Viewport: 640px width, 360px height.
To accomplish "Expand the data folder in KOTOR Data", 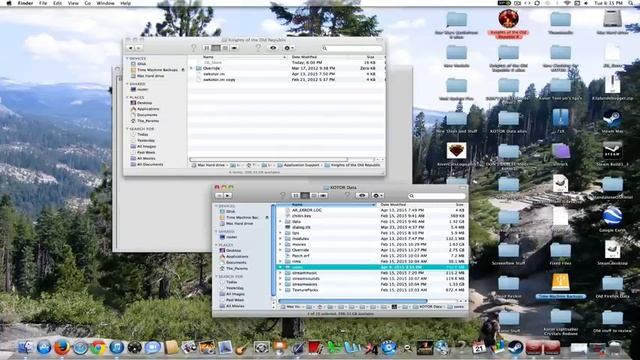I will (280, 222).
